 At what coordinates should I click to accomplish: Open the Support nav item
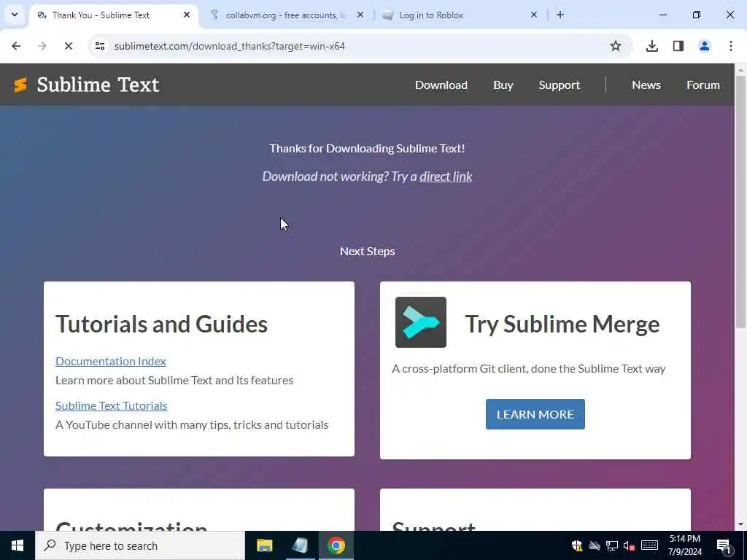coord(560,85)
